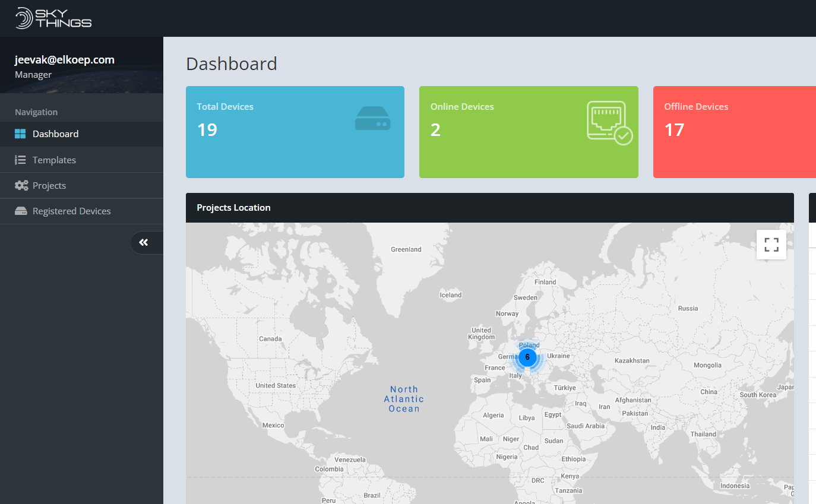Click the Dashboard grid icon in sidebar
This screenshot has width=816, height=504.
click(x=21, y=134)
